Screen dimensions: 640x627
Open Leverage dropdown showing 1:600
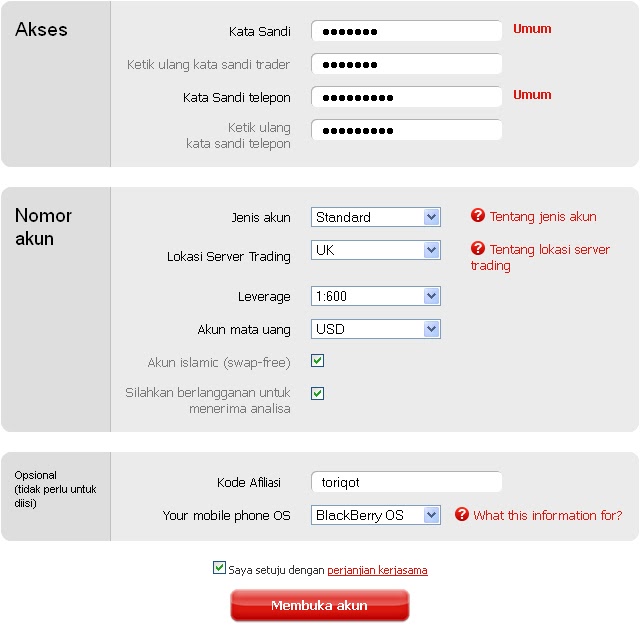pos(376,296)
